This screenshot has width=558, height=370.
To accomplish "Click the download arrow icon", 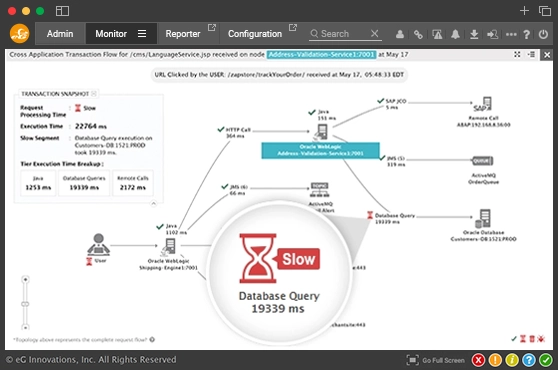I will pos(474,35).
